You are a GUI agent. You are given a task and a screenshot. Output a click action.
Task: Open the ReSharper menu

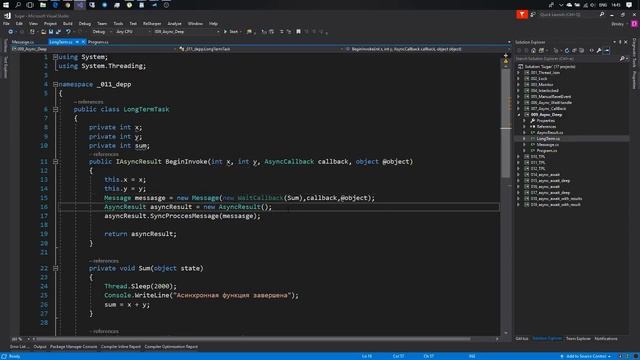click(x=152, y=24)
